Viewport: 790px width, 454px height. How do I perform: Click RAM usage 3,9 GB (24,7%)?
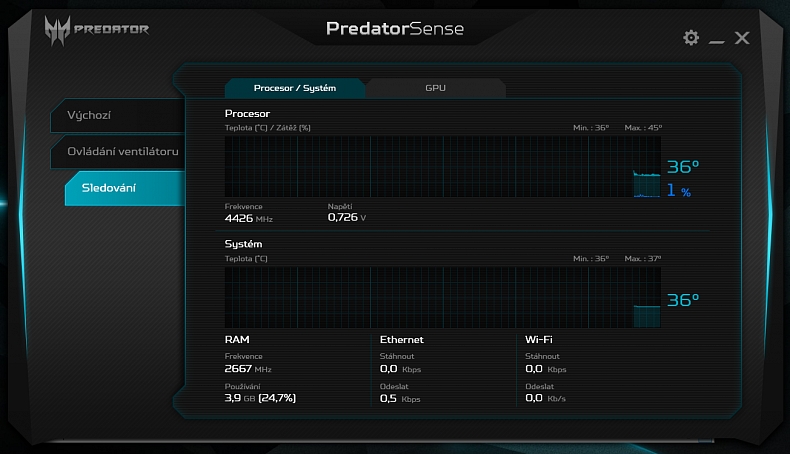260,398
